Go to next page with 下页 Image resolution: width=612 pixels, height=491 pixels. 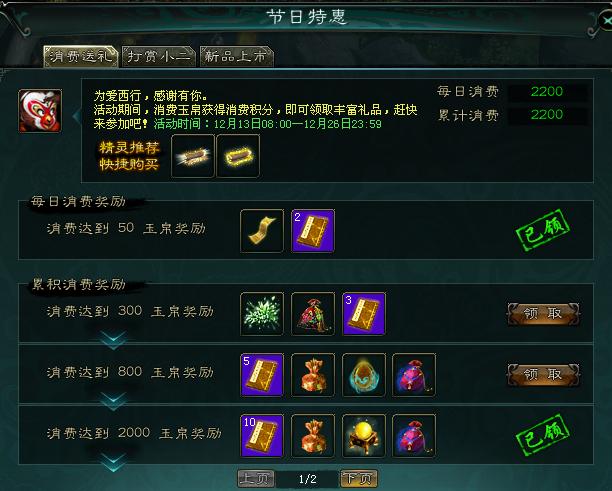(359, 479)
